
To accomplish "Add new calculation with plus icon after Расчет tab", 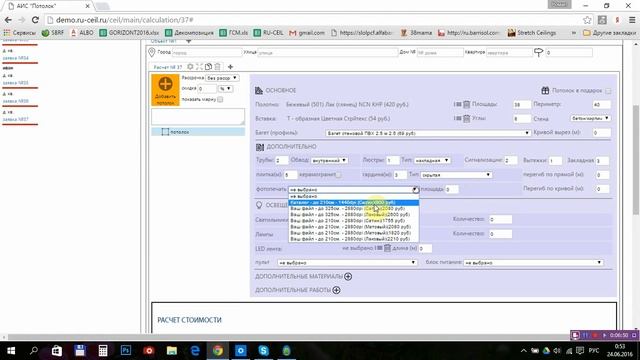I will [x=230, y=67].
